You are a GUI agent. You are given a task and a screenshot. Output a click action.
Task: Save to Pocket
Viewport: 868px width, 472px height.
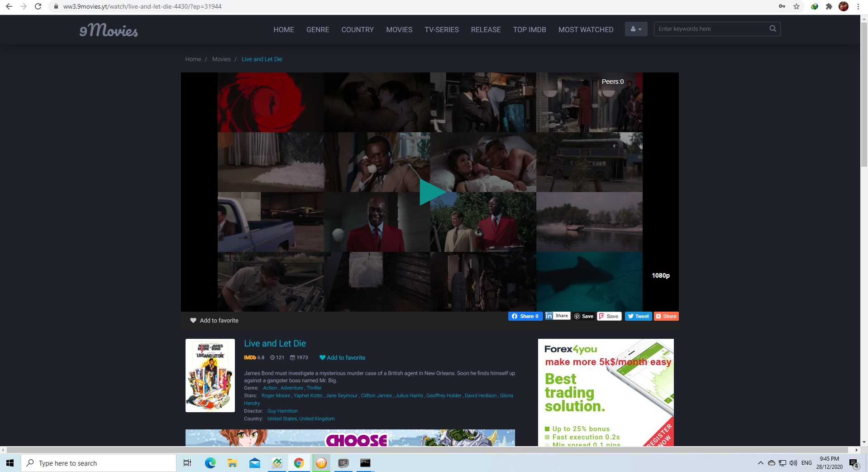(x=609, y=316)
